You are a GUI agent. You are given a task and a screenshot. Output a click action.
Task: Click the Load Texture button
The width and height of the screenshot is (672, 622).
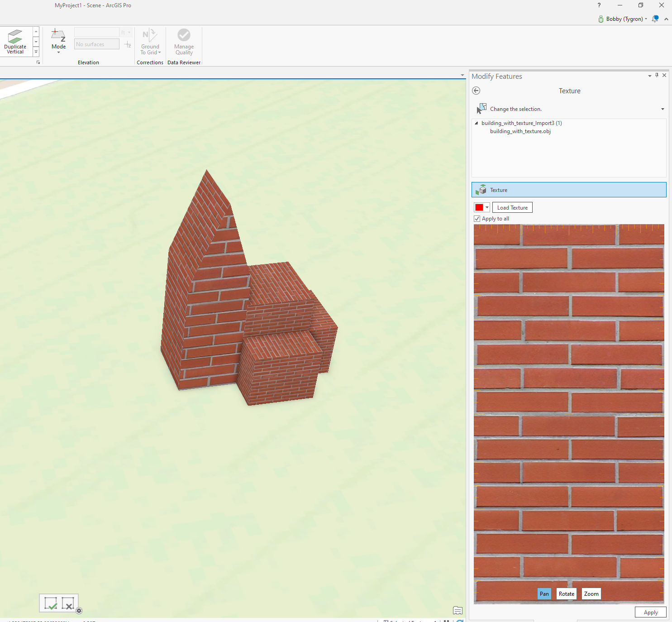(512, 208)
